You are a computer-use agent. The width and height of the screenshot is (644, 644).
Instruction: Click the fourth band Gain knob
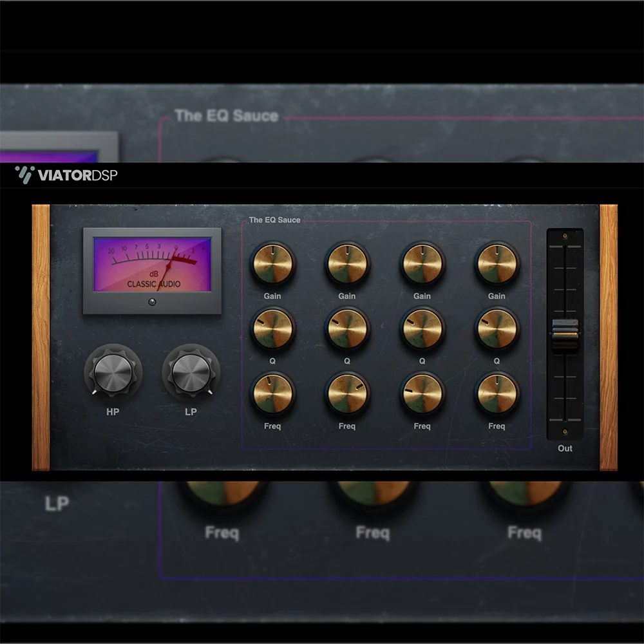click(x=497, y=263)
